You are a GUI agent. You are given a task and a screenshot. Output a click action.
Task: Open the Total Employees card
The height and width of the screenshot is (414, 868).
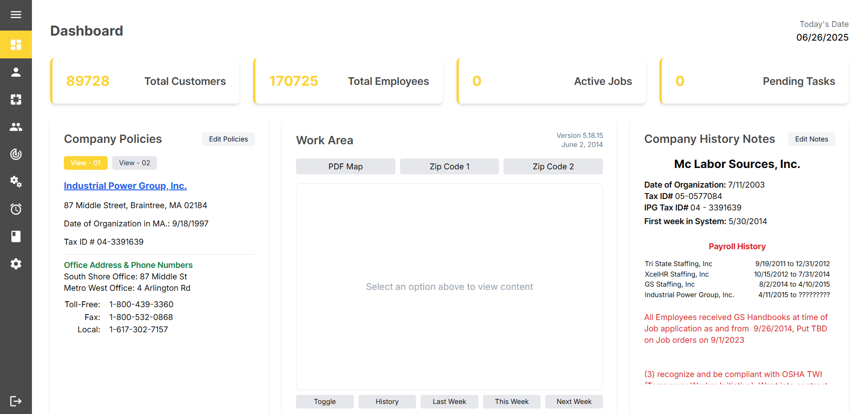[348, 81]
